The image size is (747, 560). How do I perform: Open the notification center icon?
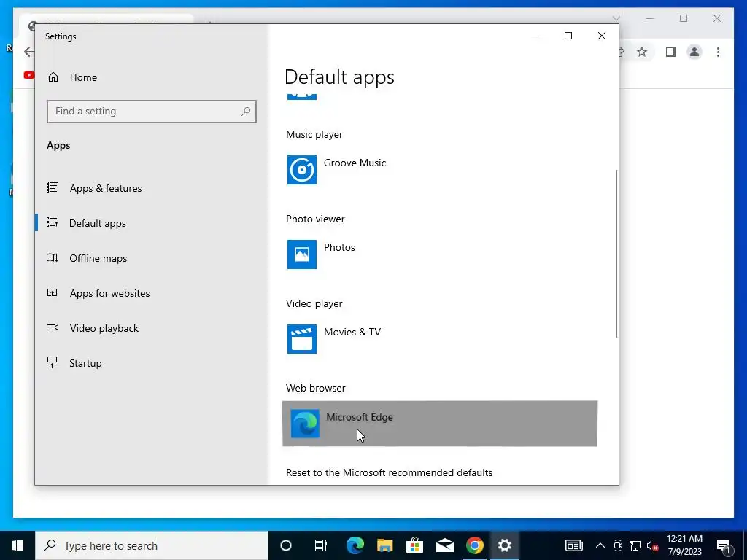pos(724,545)
